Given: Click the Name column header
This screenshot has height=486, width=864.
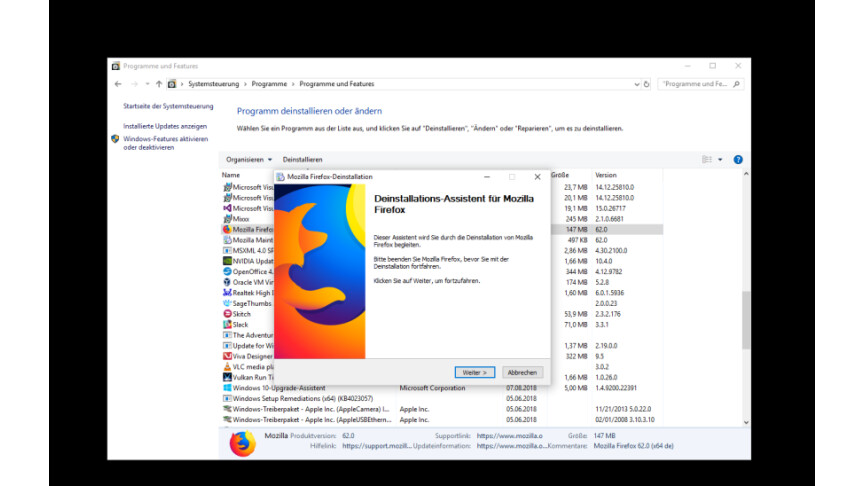Looking at the screenshot, I should coord(231,175).
